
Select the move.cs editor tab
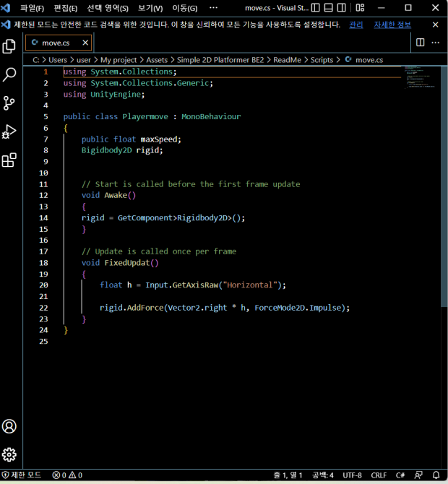tap(59, 43)
